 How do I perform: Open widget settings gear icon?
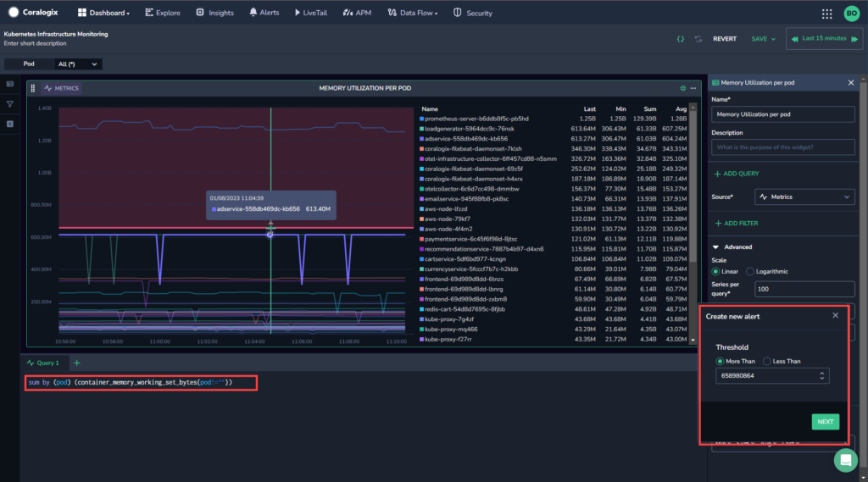pos(682,88)
